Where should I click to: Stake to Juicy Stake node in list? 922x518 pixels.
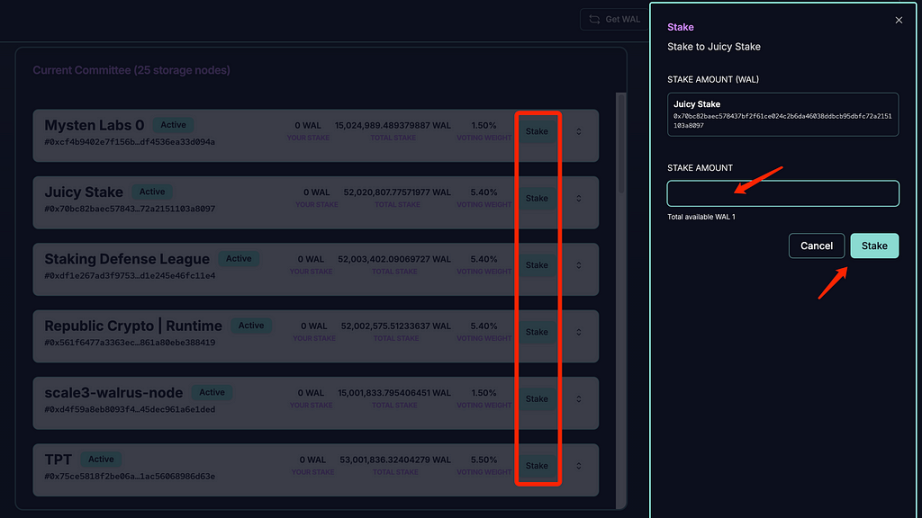536,198
